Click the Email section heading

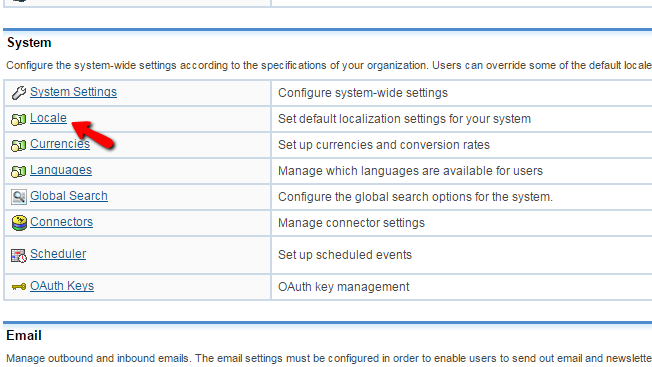[x=24, y=335]
